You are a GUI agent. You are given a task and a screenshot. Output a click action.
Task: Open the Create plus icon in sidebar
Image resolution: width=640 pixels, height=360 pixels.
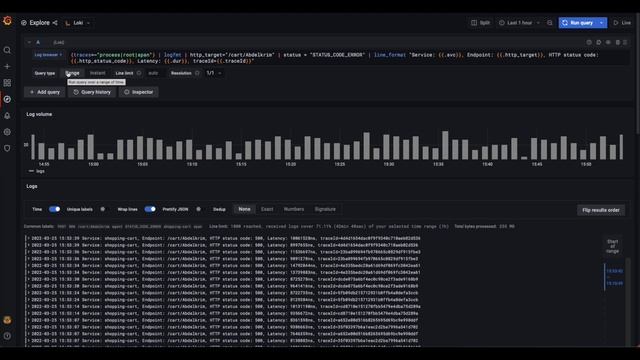[7, 67]
